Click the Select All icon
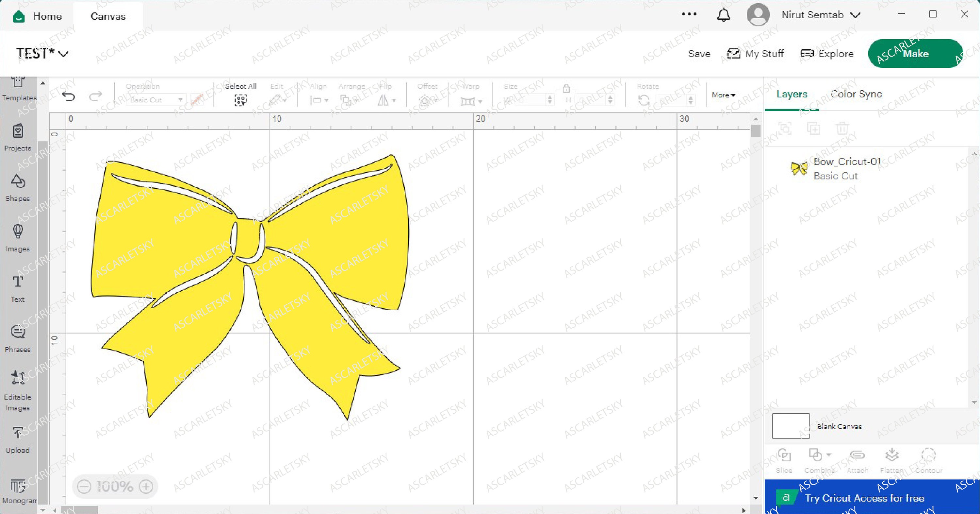 (x=240, y=100)
